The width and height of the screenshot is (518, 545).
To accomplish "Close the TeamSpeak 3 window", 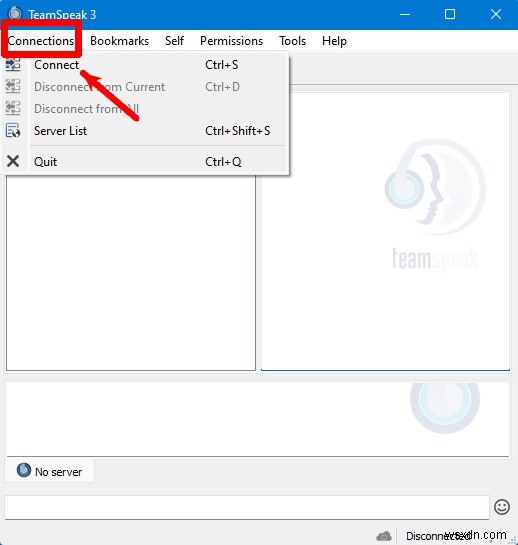I will coord(496,14).
